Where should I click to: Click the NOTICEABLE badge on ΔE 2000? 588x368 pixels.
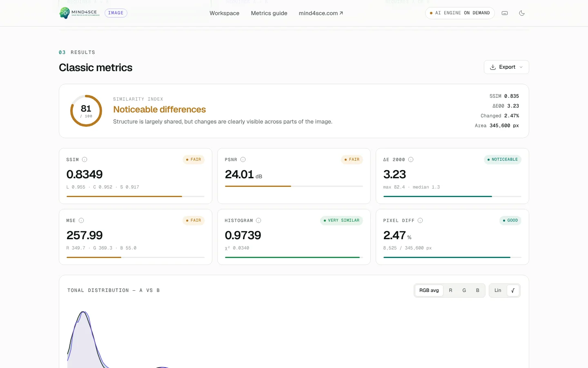[x=503, y=159]
